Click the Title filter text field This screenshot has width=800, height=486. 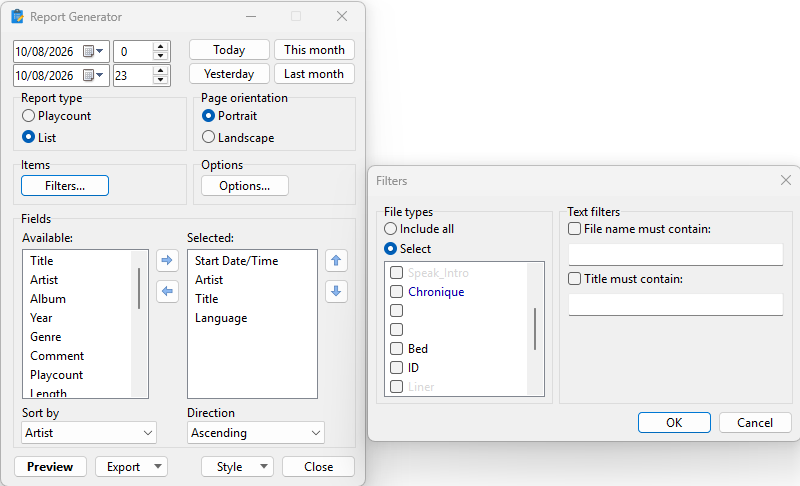pos(676,304)
